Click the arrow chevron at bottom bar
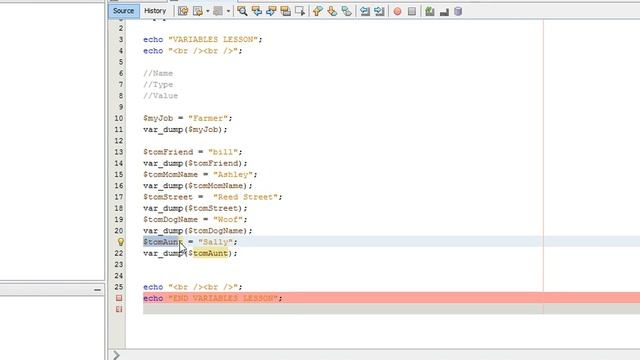640x360 pixels. coord(116,355)
